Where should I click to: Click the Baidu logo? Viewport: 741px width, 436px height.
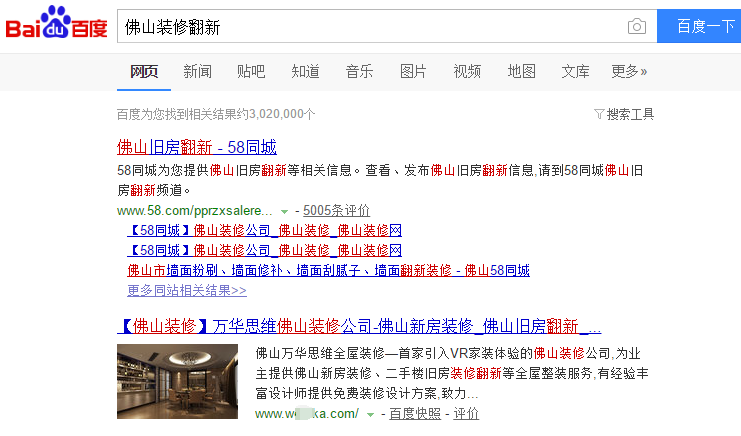56,22
